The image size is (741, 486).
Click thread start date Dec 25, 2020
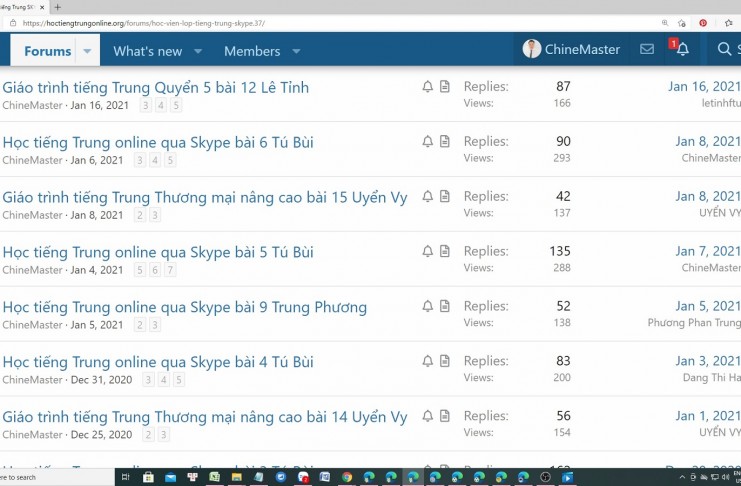[101, 434]
